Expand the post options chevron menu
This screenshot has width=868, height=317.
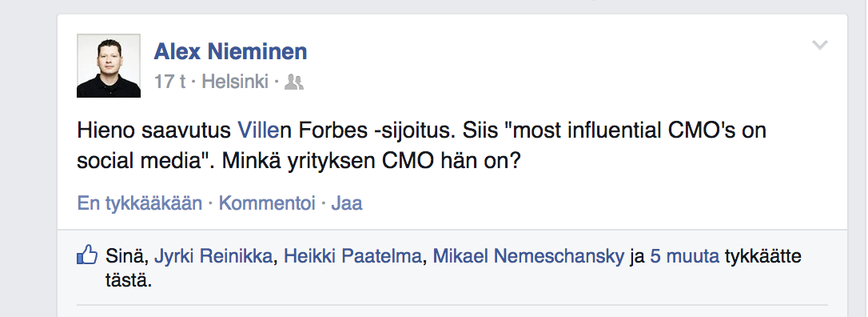pyautogui.click(x=820, y=46)
